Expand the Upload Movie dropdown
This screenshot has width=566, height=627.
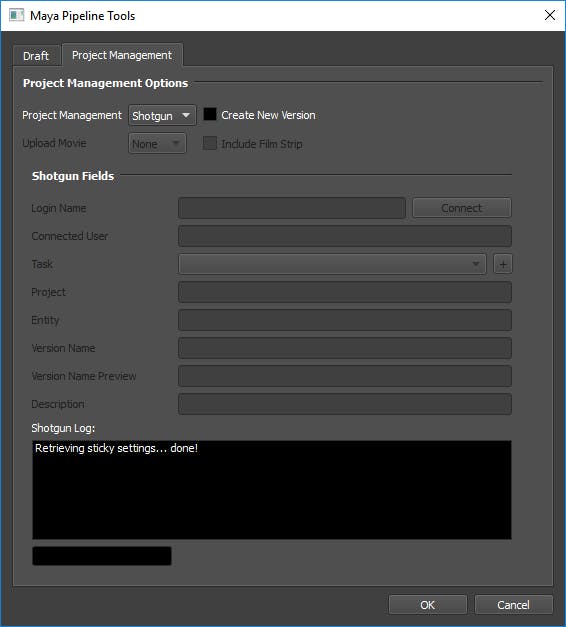[157, 143]
